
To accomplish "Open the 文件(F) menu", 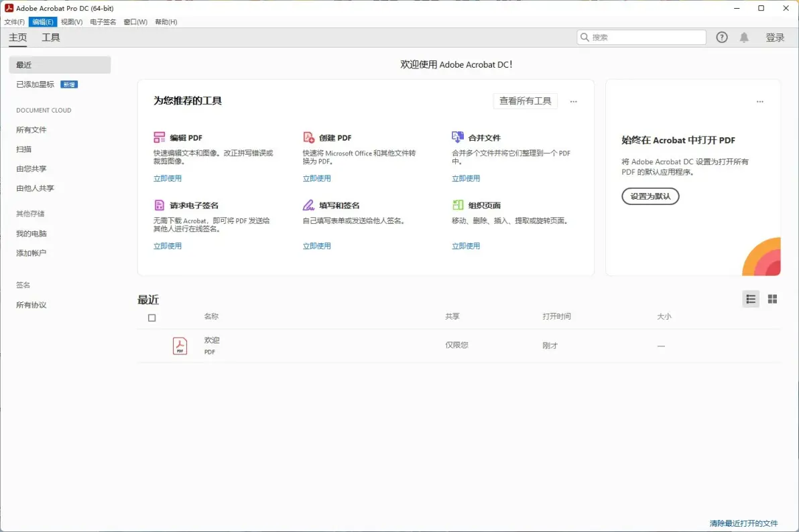I will coord(14,22).
